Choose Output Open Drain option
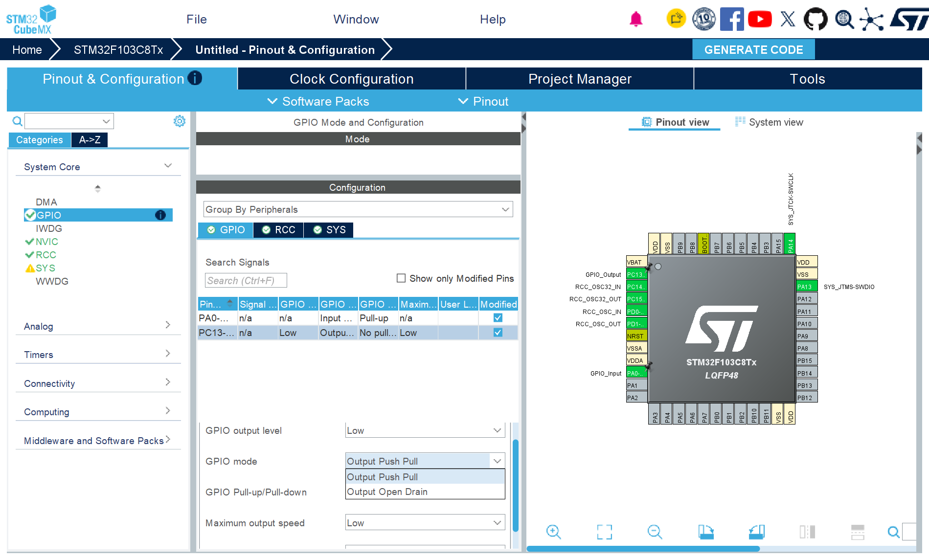929x560 pixels. [x=425, y=492]
